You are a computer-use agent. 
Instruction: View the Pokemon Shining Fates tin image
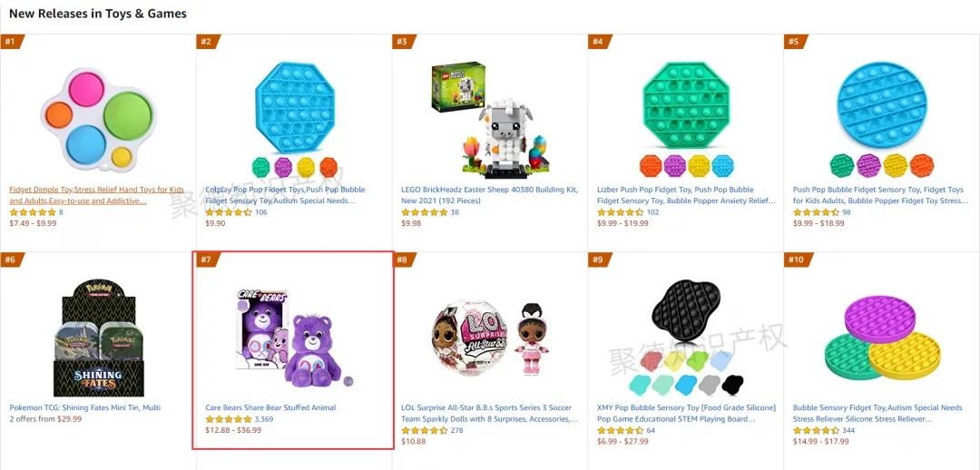tap(98, 338)
